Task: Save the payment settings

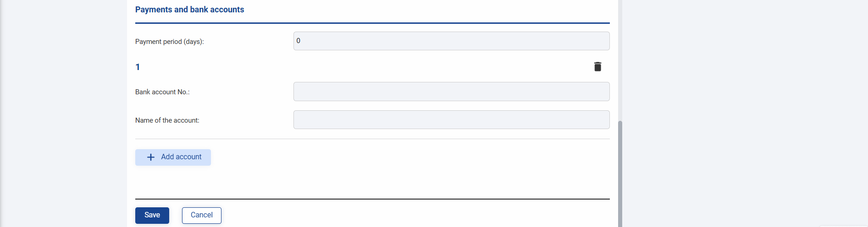Action: [152, 216]
